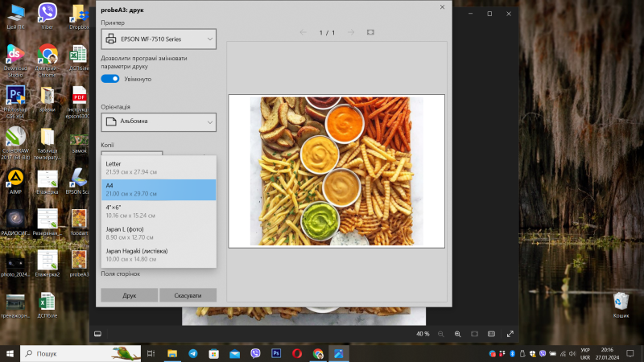Viewport: 644px width, 362px height.
Task: Click the print preview food image
Action: click(336, 171)
